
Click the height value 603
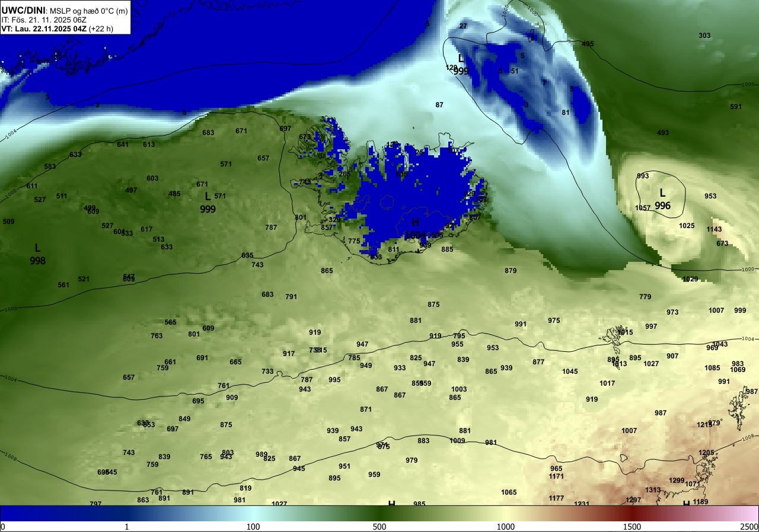152,178
